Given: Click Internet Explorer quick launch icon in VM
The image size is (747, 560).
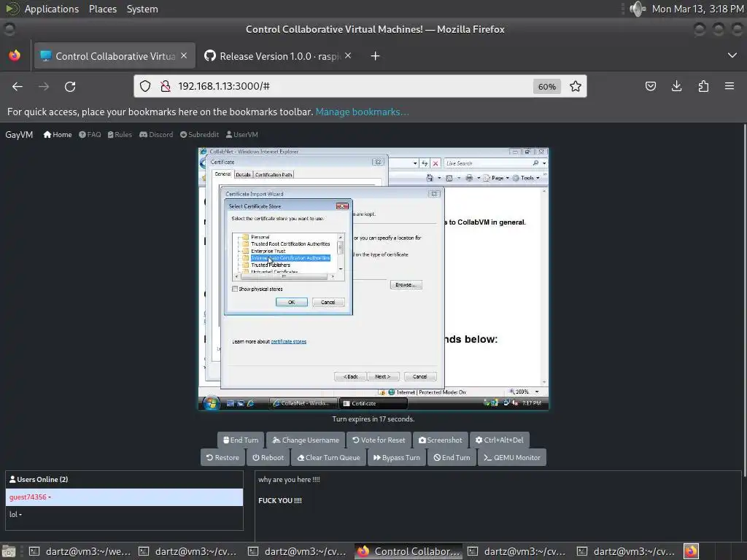Looking at the screenshot, I should [x=251, y=403].
